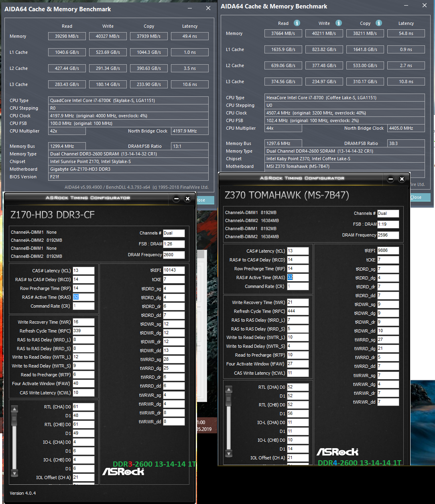Click the L3 Cache Latency value 10.8 ns

point(406,82)
